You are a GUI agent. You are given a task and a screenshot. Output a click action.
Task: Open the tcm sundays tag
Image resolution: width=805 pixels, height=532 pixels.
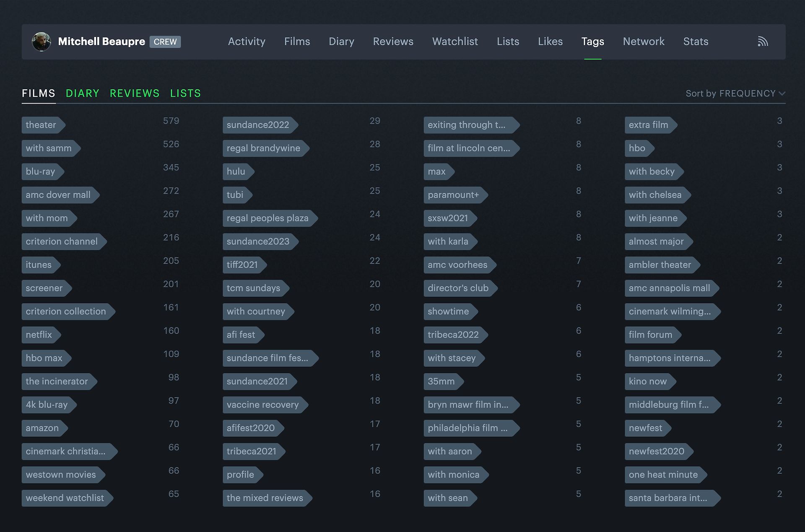point(253,288)
